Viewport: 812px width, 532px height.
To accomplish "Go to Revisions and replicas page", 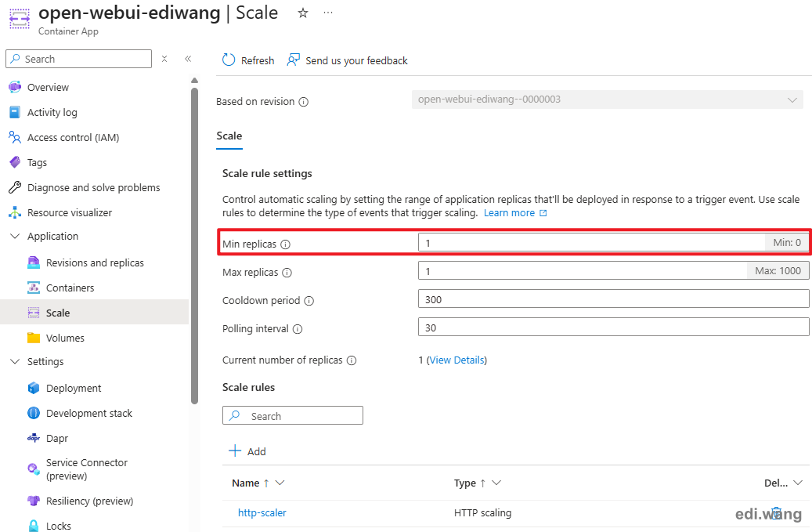I will (x=95, y=262).
